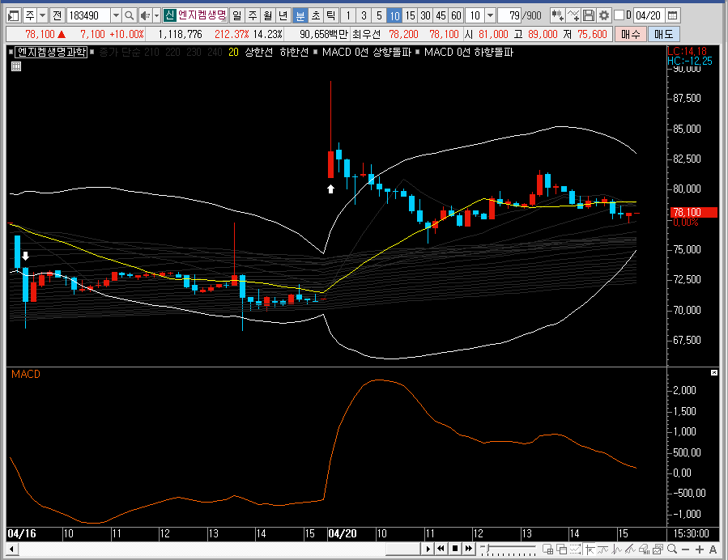Viewport: 728px width, 560px height.
Task: Select the 년 yearly period tab
Action: 283,15
